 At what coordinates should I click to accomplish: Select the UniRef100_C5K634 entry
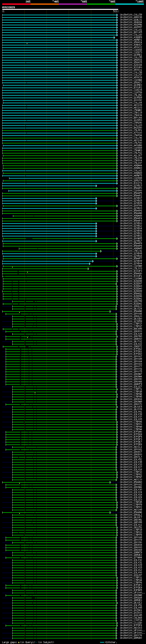tap(131, 115)
